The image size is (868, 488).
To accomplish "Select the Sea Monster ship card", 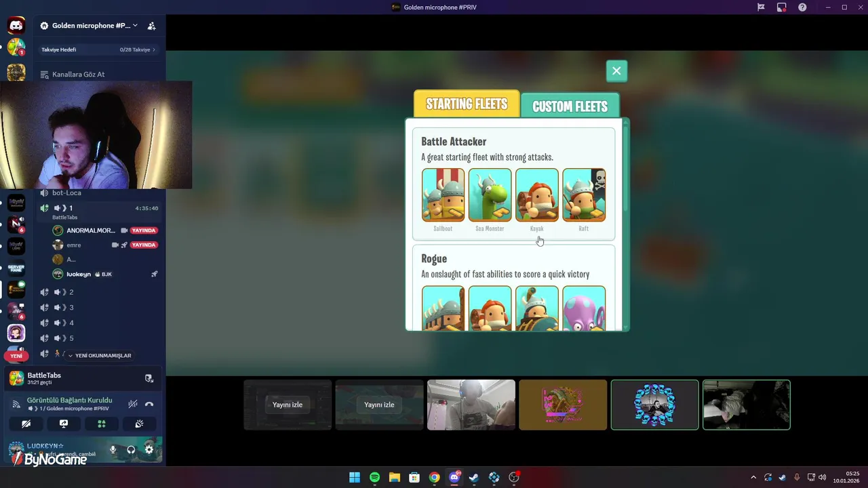I will tap(490, 195).
